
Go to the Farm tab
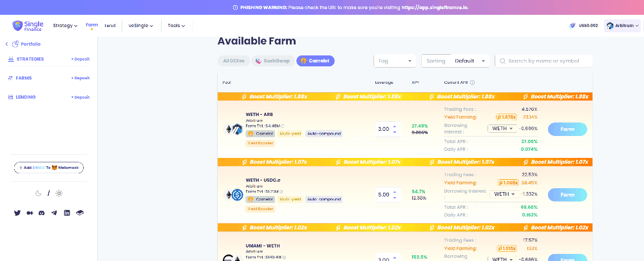91,25
